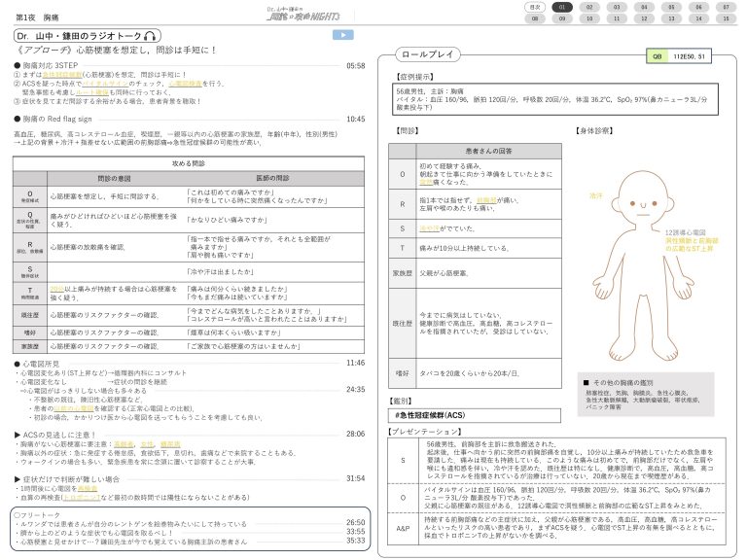The image size is (747, 560).
Task: Click the O 発症様式 row label in left table
Action: [30, 196]
